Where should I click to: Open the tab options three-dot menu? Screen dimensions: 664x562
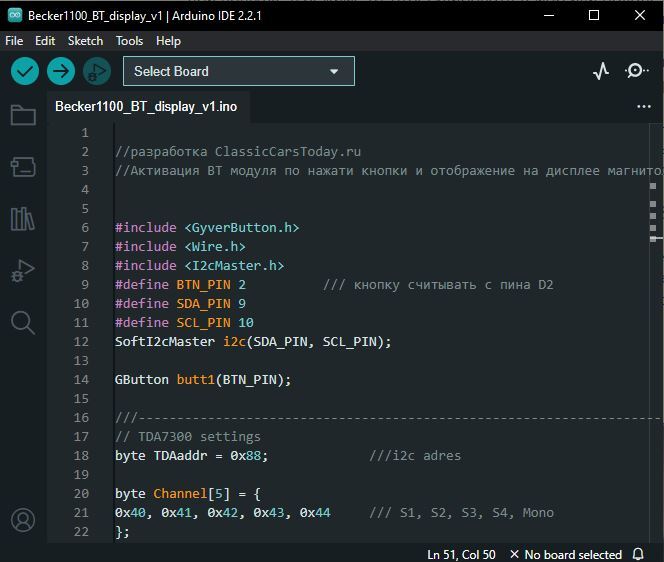(644, 107)
